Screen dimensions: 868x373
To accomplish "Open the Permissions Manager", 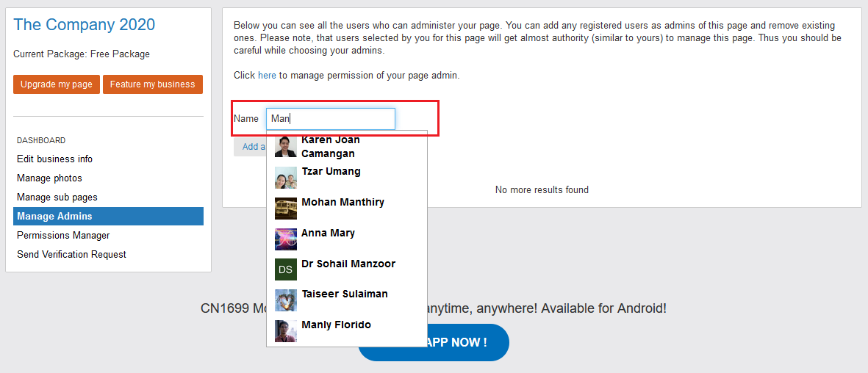I will [x=63, y=235].
